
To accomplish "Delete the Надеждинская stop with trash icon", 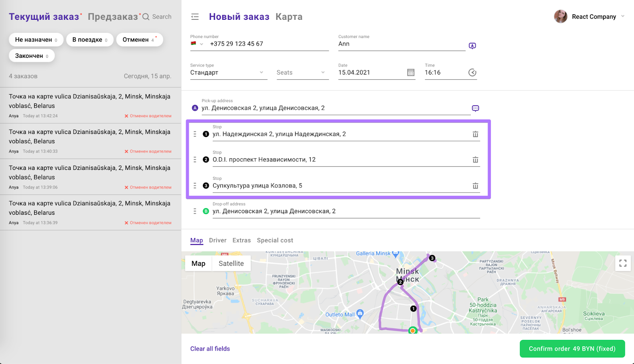I will (x=475, y=134).
